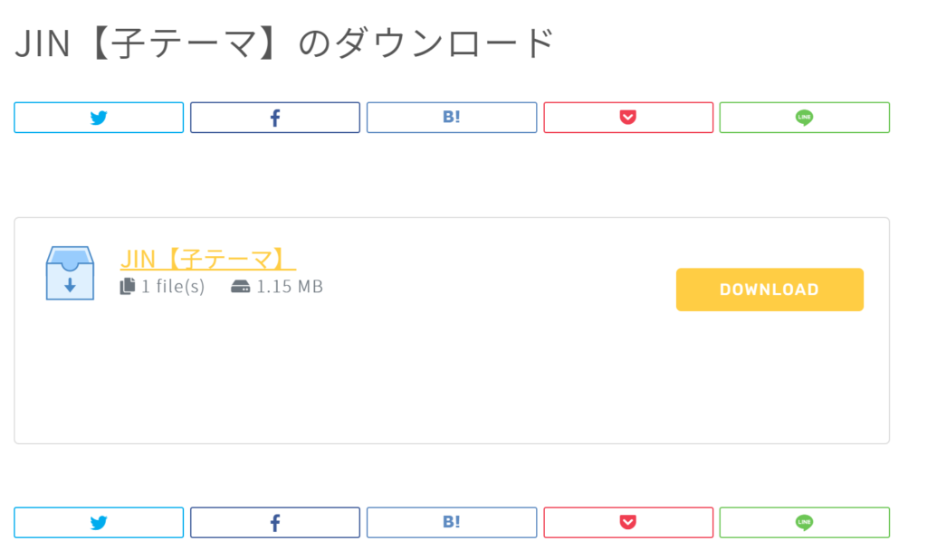Click the storage icon next to '1.15 MB'
Screen dimensions: 927x560
tap(240, 286)
